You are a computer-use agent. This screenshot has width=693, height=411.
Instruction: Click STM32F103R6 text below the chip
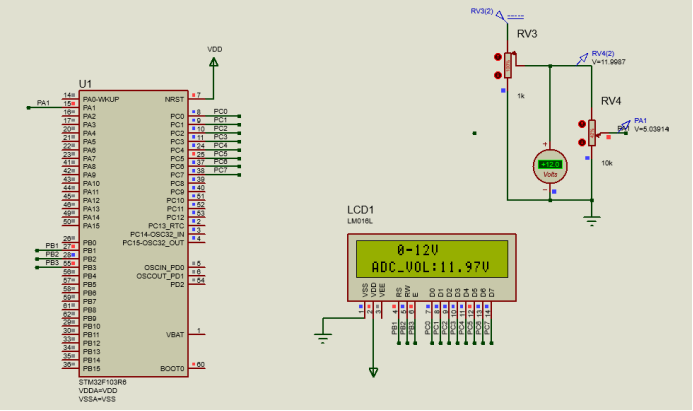[x=103, y=382]
